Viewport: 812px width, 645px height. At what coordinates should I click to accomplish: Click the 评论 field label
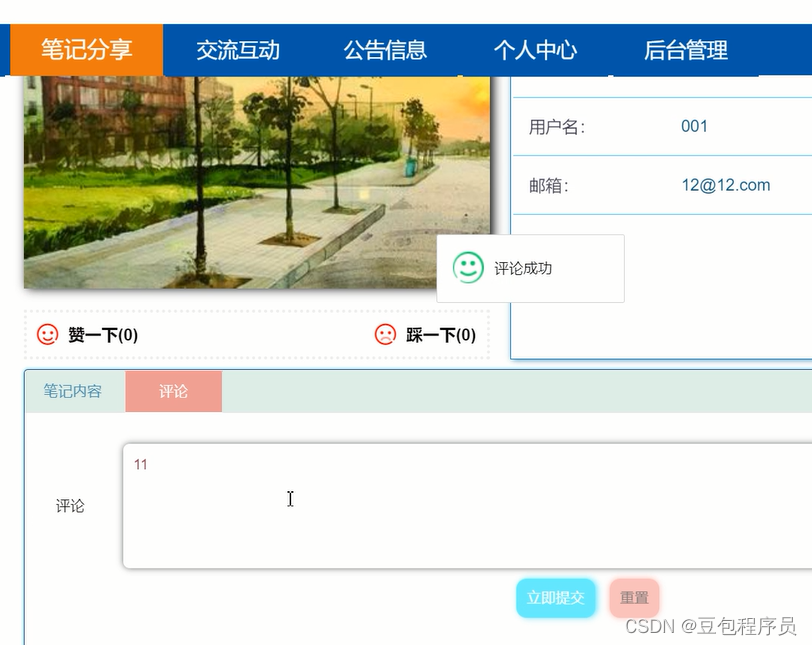[x=69, y=506]
